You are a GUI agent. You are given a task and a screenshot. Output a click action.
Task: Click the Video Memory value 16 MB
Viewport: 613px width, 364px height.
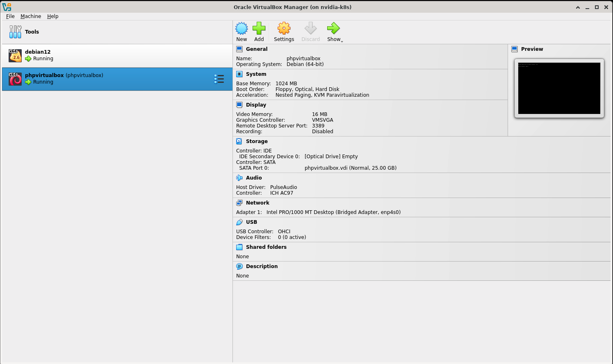point(320,114)
